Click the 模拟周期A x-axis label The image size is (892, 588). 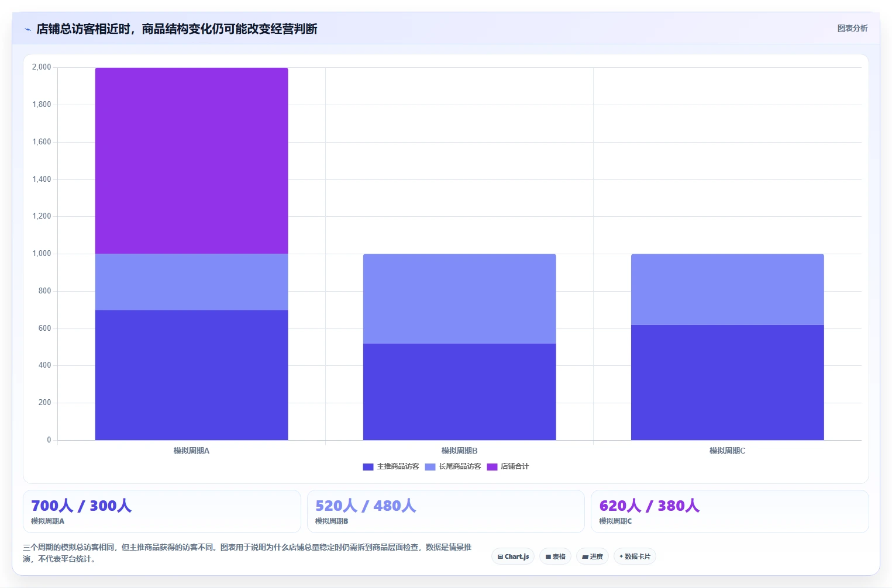(191, 451)
